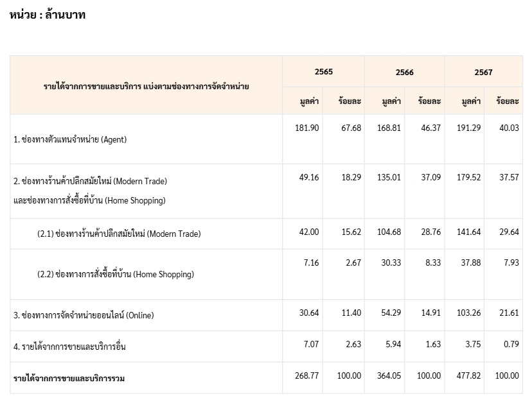Screen dimensions: 532x405
Task: Click the main table header รายได้จากการขายและบริการ
Action: tap(145, 85)
